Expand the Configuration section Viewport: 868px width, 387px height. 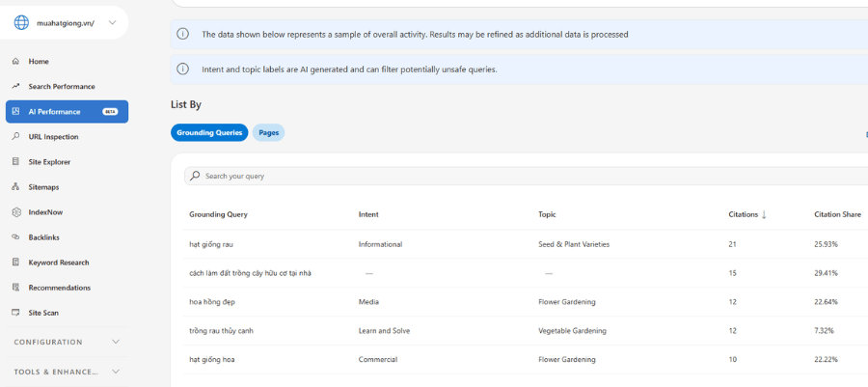[67, 343]
